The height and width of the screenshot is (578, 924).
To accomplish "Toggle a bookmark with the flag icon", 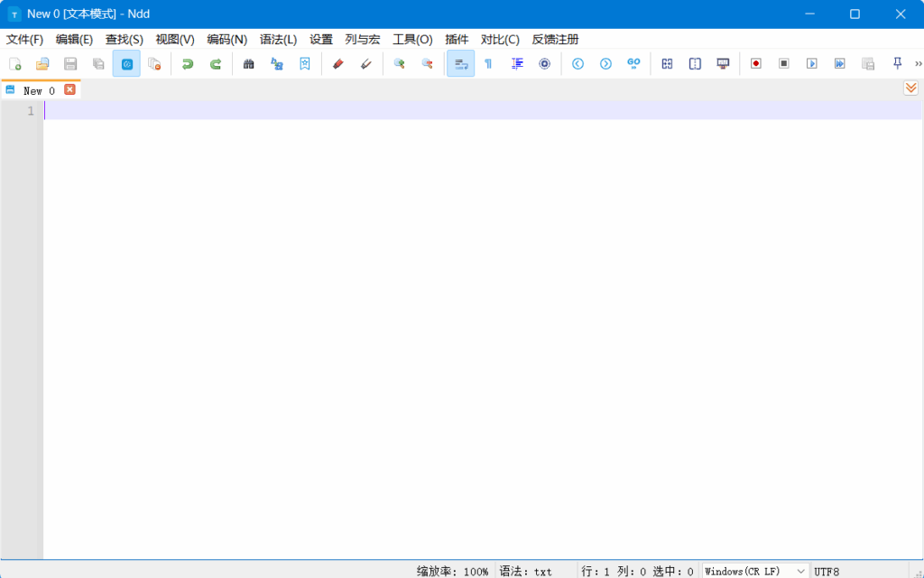I will 305,63.
